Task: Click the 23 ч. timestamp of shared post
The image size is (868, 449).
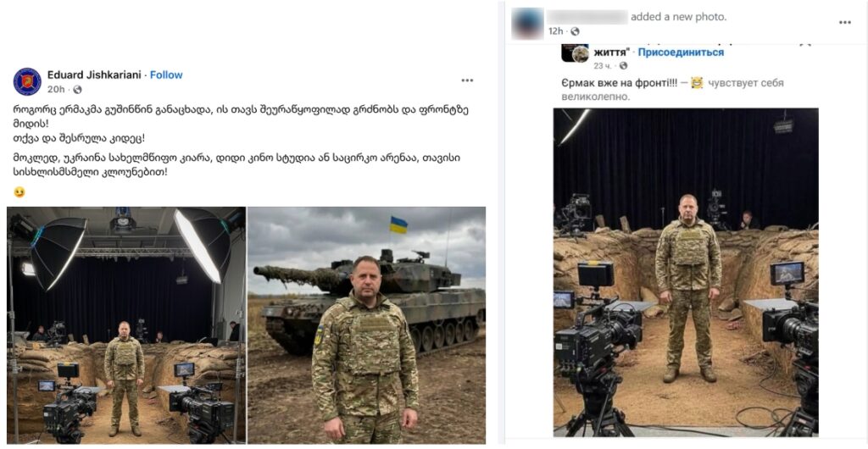Action: tap(603, 66)
